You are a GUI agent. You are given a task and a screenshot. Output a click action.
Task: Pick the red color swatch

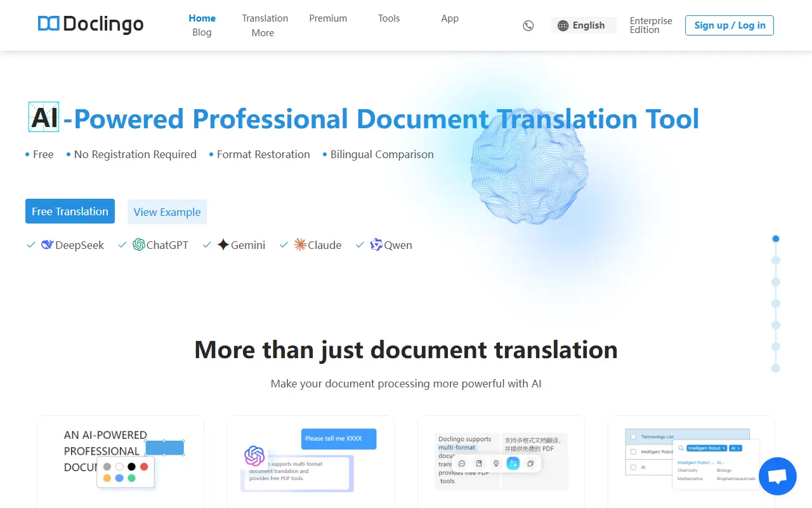coord(144,467)
